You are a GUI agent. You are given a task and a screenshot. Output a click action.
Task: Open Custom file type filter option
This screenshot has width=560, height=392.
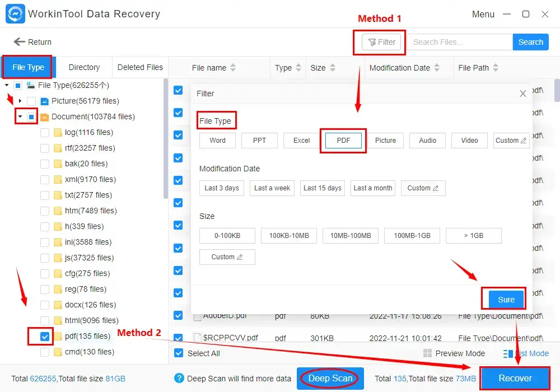(511, 141)
